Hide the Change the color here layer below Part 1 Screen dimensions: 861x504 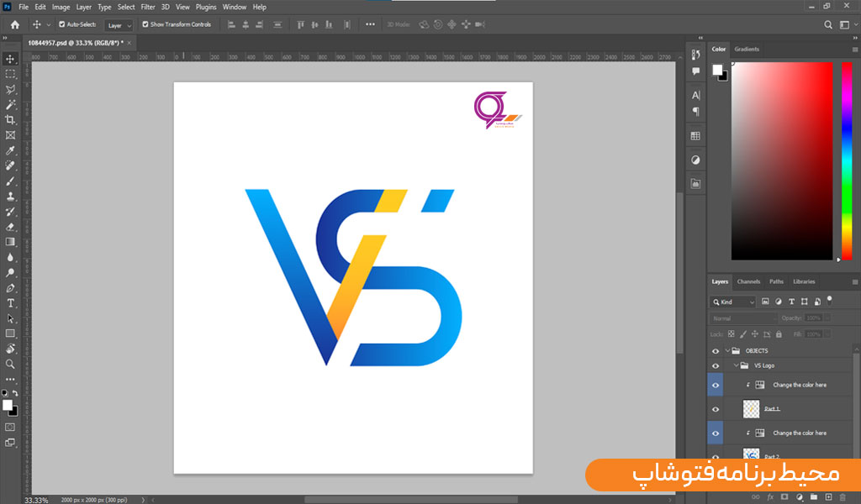coord(715,433)
